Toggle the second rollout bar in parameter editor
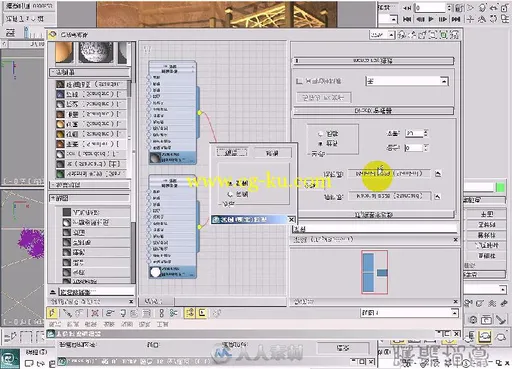 [x=373, y=111]
